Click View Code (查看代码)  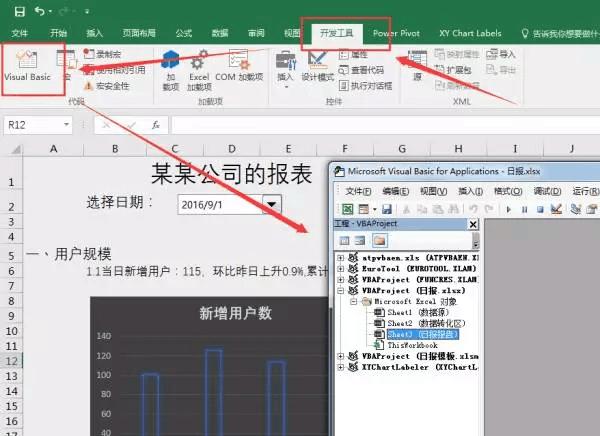(361, 70)
